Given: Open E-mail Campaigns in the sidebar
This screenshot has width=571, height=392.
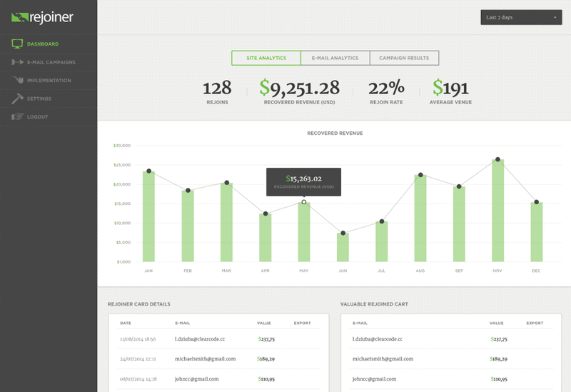Looking at the screenshot, I should (51, 62).
